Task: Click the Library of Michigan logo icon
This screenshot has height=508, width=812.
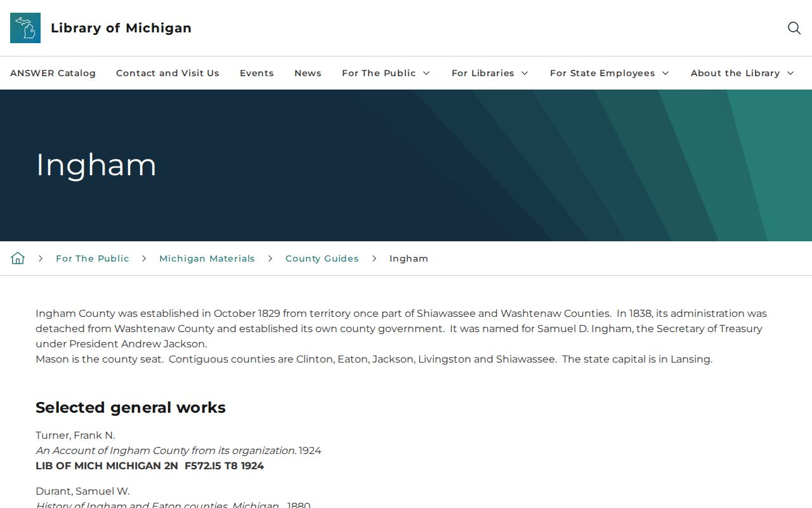Action: (x=25, y=28)
